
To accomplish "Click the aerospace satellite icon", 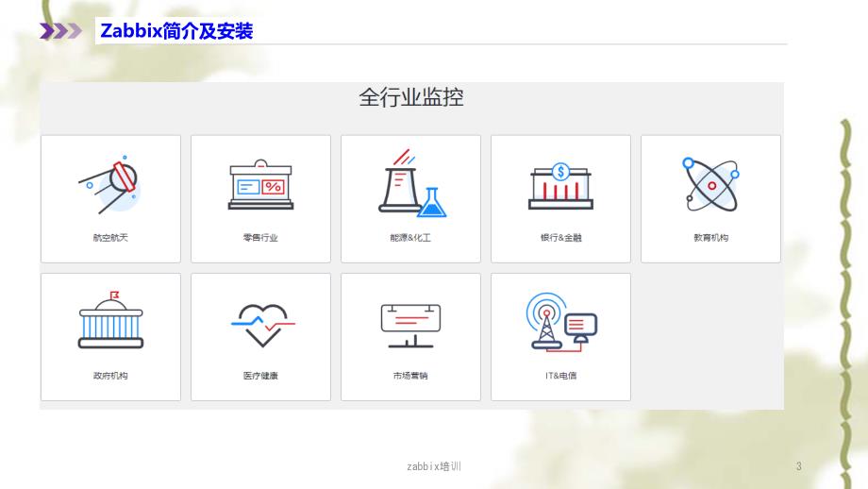I will [x=109, y=184].
